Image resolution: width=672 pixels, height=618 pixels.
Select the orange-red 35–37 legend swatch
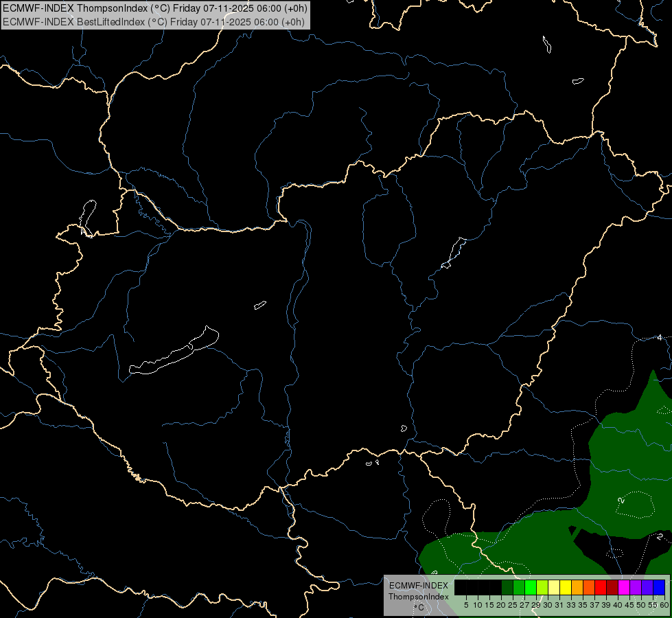pos(589,587)
